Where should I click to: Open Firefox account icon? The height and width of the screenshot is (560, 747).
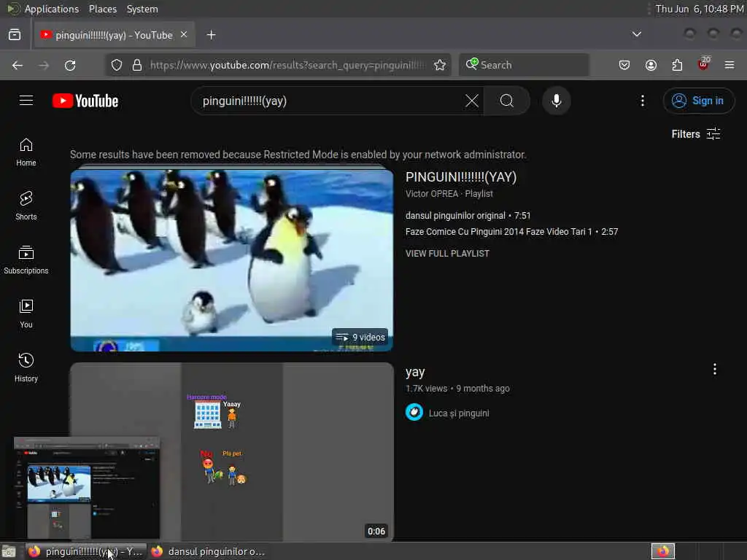[651, 65]
